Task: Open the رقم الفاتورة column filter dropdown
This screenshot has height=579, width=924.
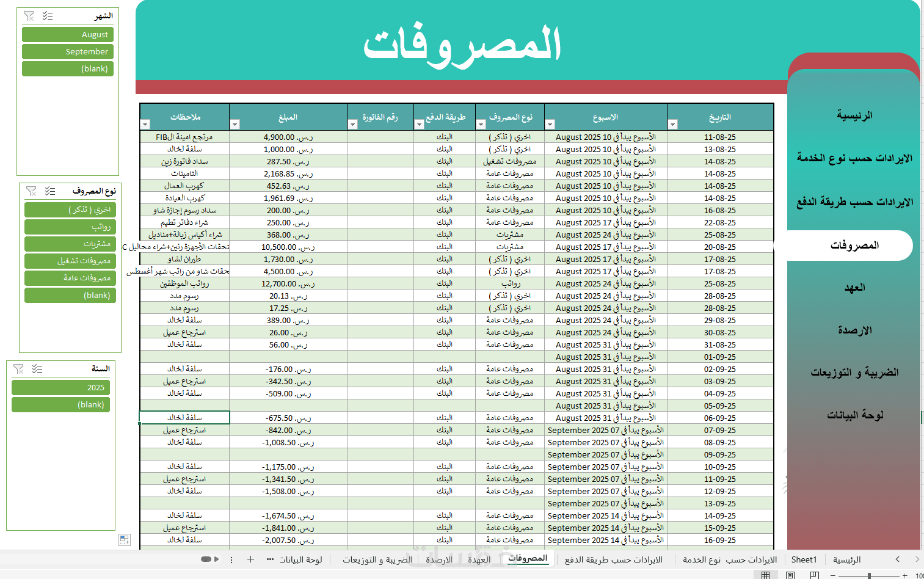Action: click(x=352, y=124)
